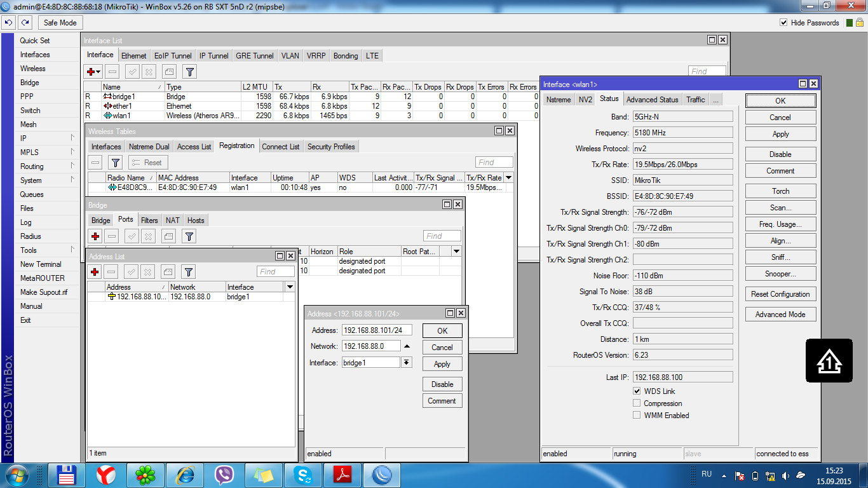Click Advanced Mode button
This screenshot has width=868, height=488.
(780, 315)
